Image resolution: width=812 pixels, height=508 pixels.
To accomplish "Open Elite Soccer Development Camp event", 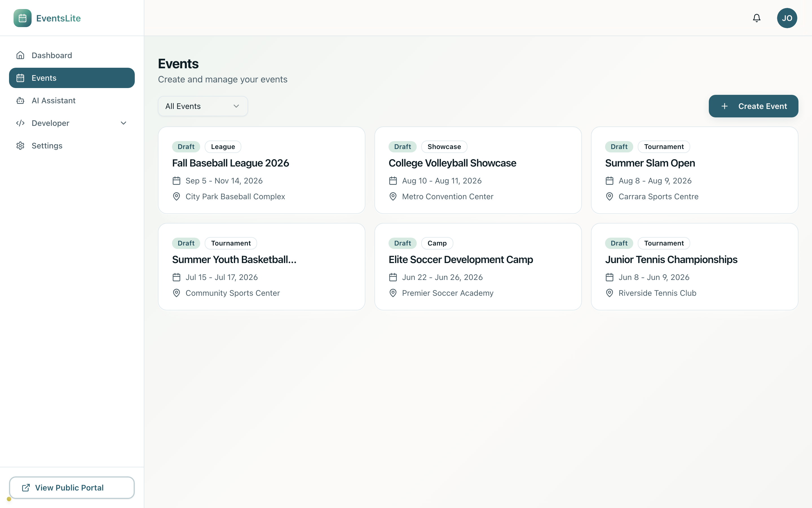I will click(461, 259).
